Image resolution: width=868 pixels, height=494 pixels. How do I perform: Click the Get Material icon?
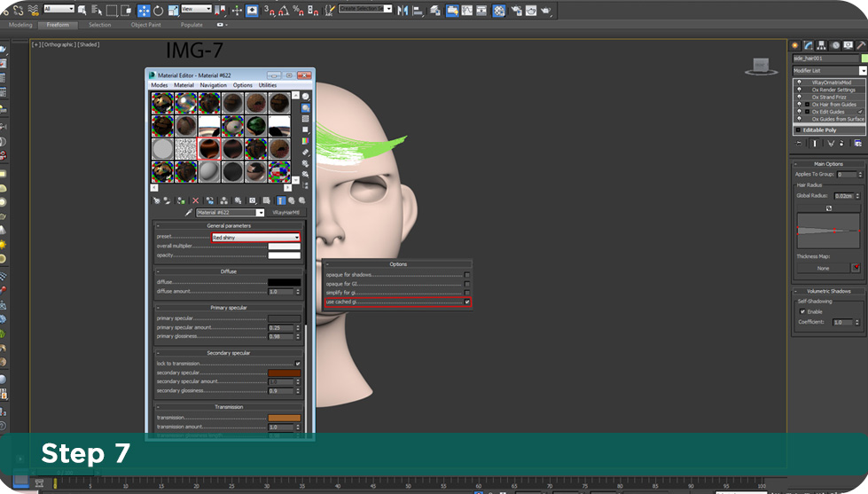pyautogui.click(x=155, y=200)
